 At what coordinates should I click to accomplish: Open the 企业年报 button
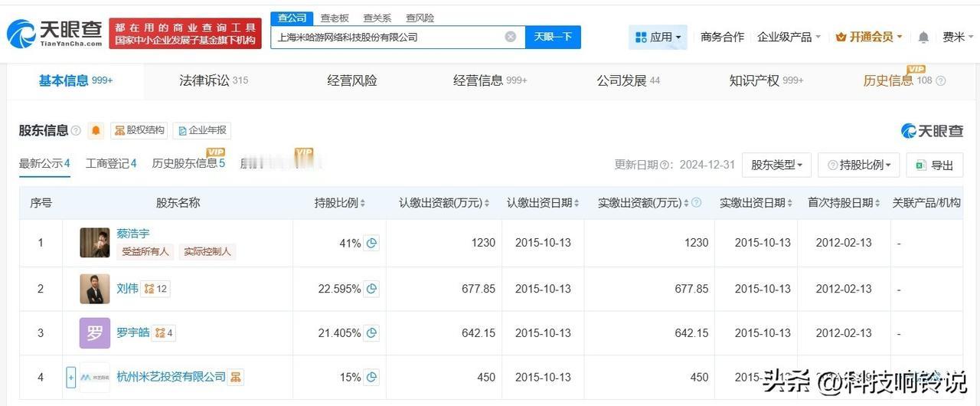pos(202,130)
